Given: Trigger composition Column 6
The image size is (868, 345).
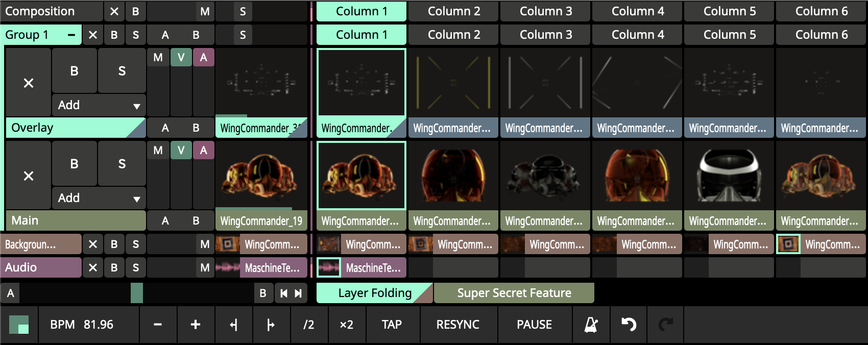Looking at the screenshot, I should coord(821,11).
